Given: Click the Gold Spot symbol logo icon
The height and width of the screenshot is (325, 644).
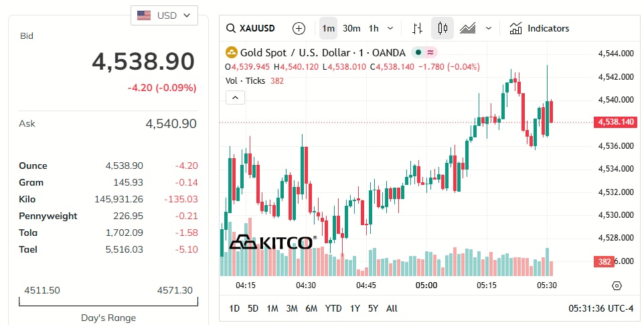Looking at the screenshot, I should [232, 52].
